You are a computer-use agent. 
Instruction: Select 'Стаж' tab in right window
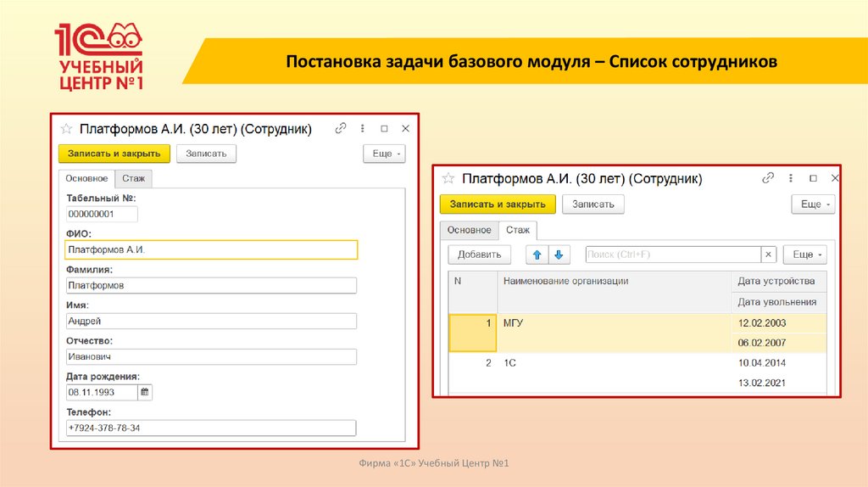[518, 230]
